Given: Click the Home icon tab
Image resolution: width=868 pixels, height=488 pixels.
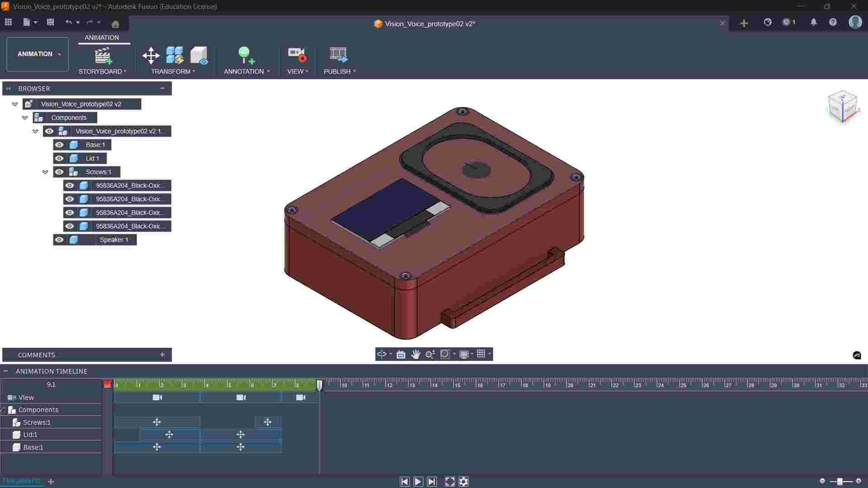Looking at the screenshot, I should click(x=115, y=24).
